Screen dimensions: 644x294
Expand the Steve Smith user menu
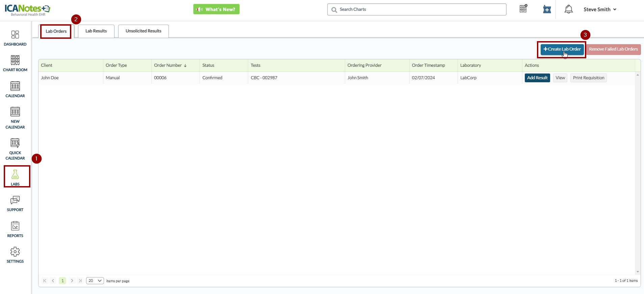[600, 9]
